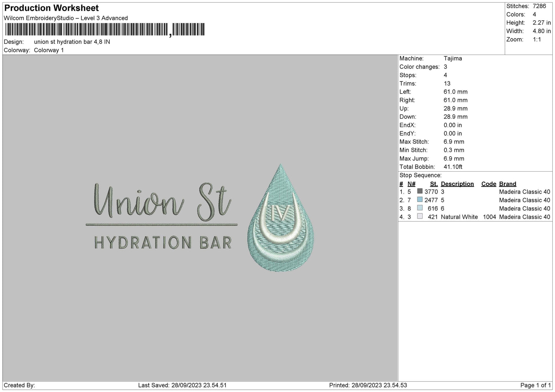Click the Min Stitch value '0.3 mm'
The height and width of the screenshot is (392, 555).
454,150
